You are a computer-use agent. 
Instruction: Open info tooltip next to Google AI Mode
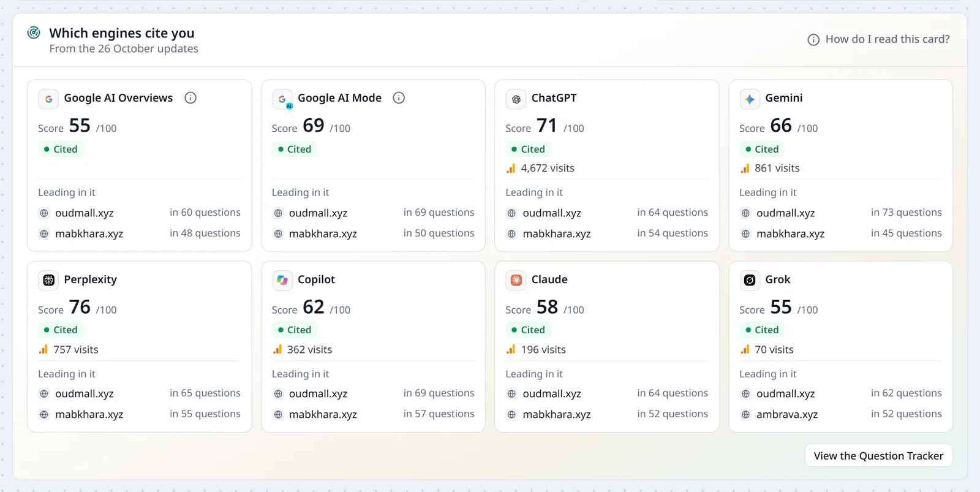point(399,98)
